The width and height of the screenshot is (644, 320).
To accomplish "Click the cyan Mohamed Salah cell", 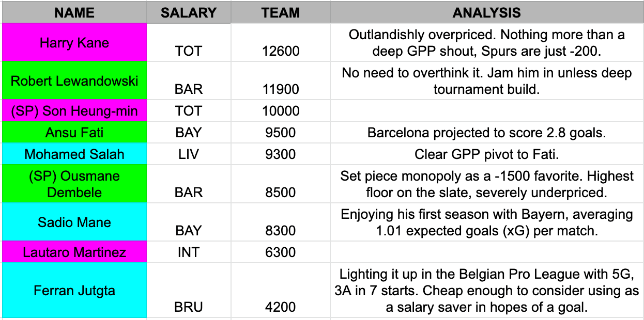I will coord(74,154).
